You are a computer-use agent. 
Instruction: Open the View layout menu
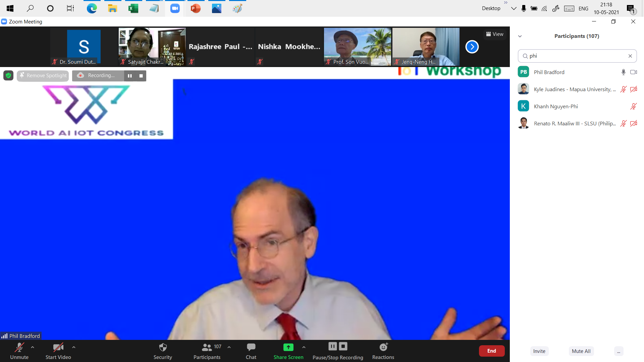495,34
